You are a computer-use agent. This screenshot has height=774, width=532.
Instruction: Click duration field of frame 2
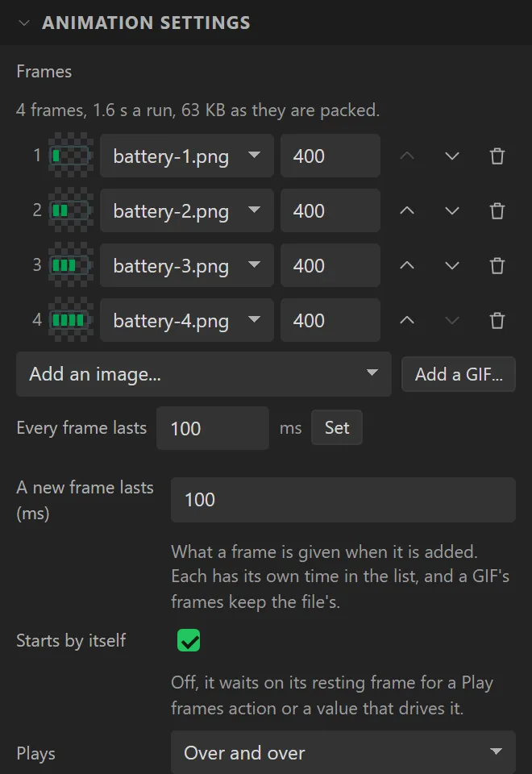tap(330, 210)
